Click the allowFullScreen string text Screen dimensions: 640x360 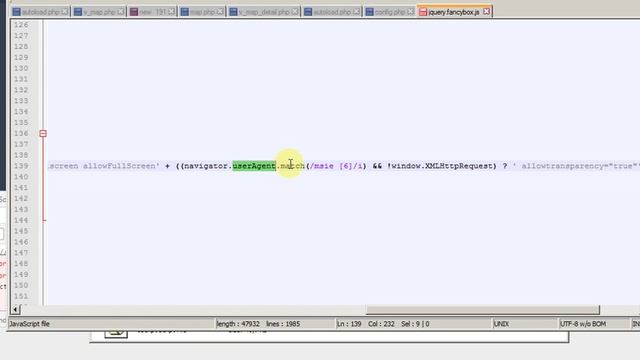click(x=119, y=166)
